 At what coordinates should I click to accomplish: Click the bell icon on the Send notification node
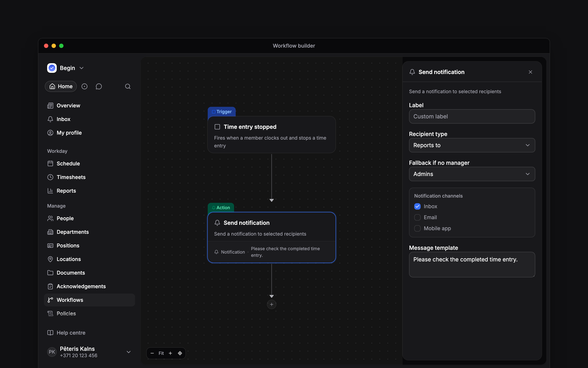[217, 223]
